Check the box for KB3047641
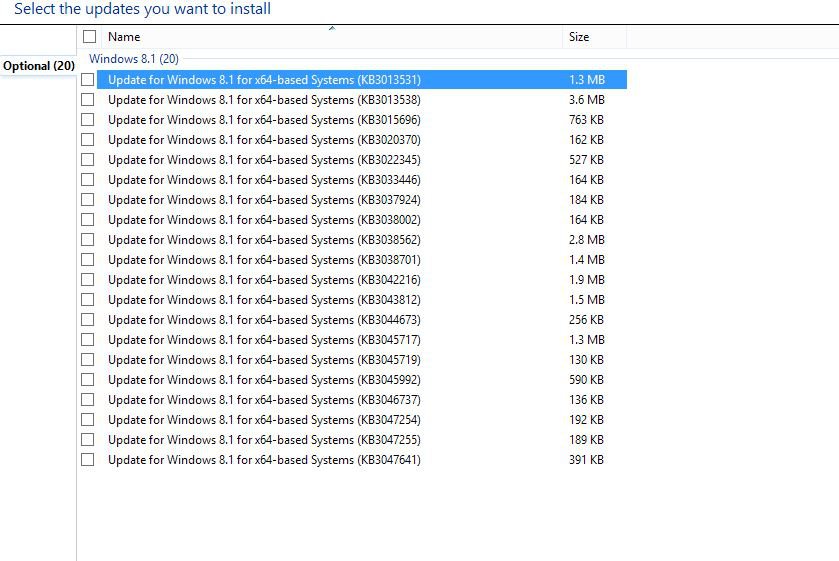839x561 pixels. tap(88, 459)
